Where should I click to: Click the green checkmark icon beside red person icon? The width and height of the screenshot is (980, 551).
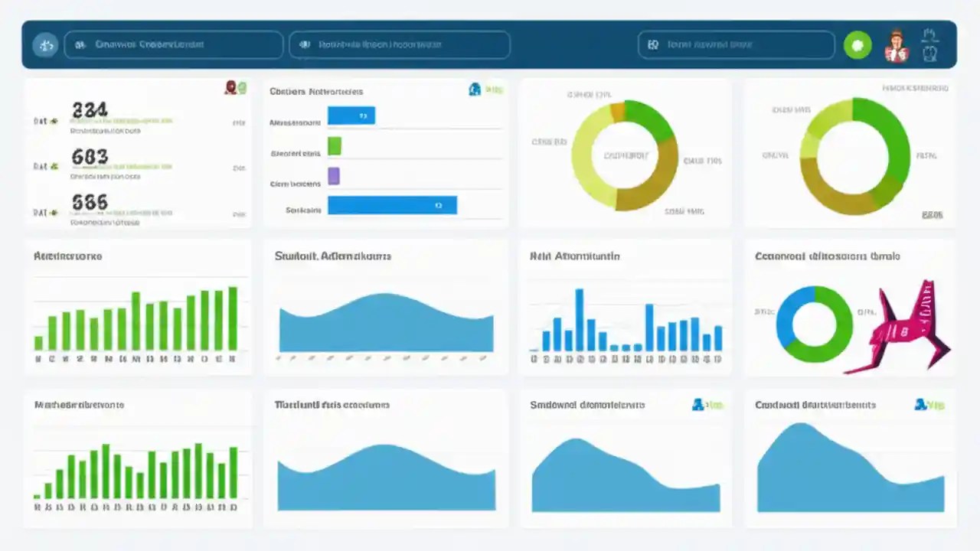click(242, 86)
